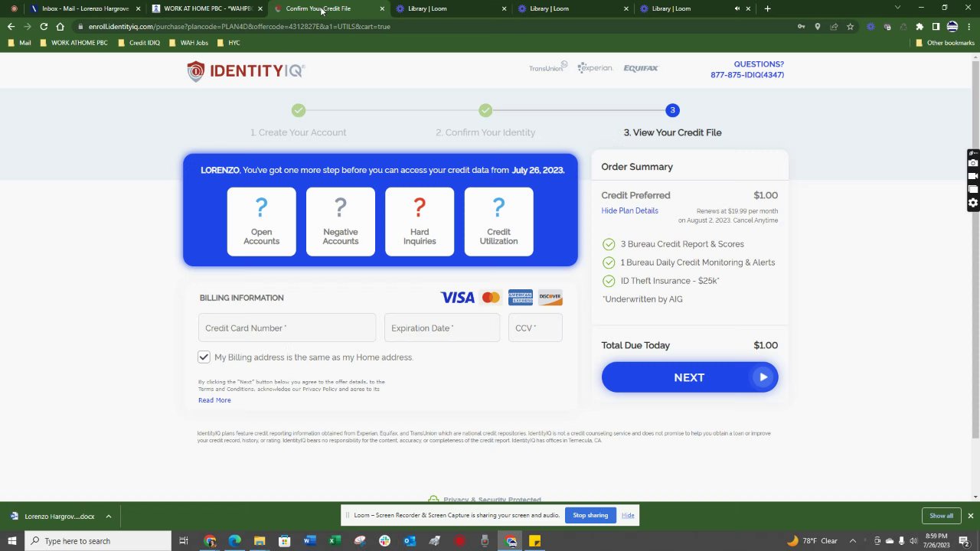Open the Negative Accounts question tile
Screen dimensions: 980x551
point(341,221)
